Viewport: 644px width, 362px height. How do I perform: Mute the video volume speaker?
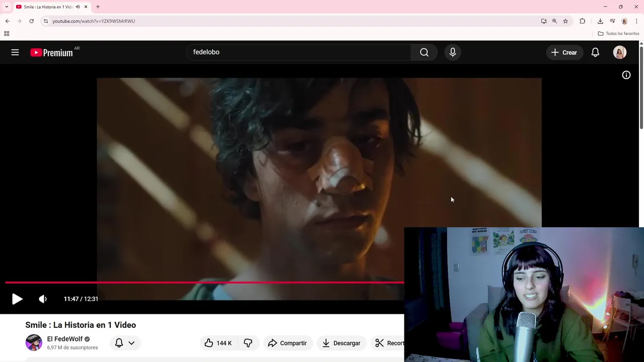[x=43, y=299]
